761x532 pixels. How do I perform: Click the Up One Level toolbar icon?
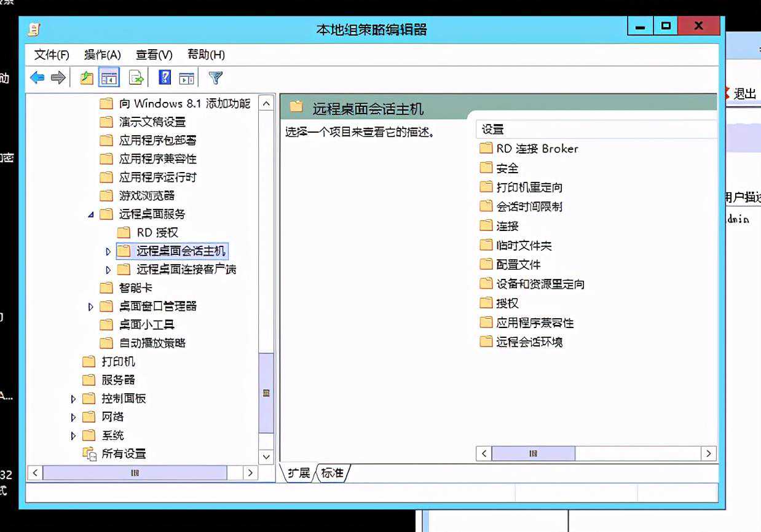pyautogui.click(x=87, y=78)
